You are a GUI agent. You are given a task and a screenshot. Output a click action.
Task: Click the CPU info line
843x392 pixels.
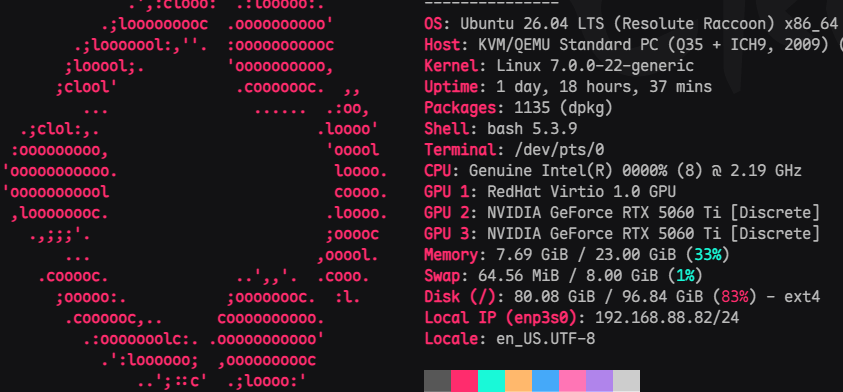tap(613, 171)
